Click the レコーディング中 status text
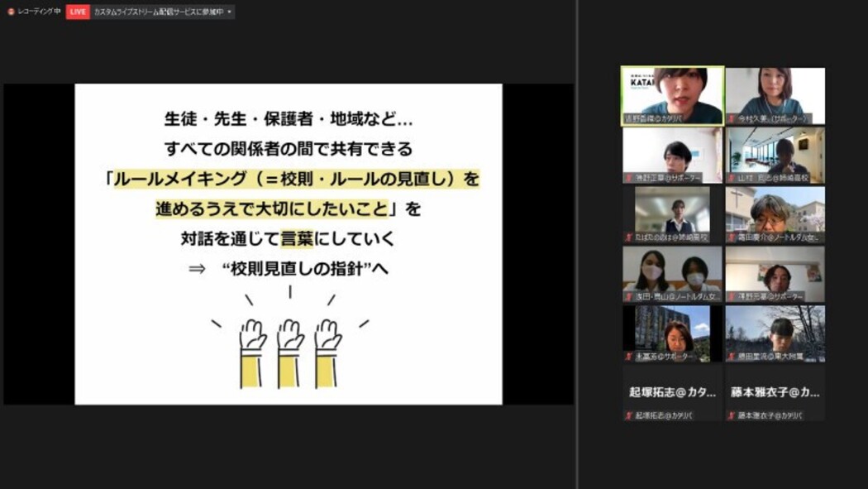This screenshot has height=489, width=868. [x=39, y=12]
